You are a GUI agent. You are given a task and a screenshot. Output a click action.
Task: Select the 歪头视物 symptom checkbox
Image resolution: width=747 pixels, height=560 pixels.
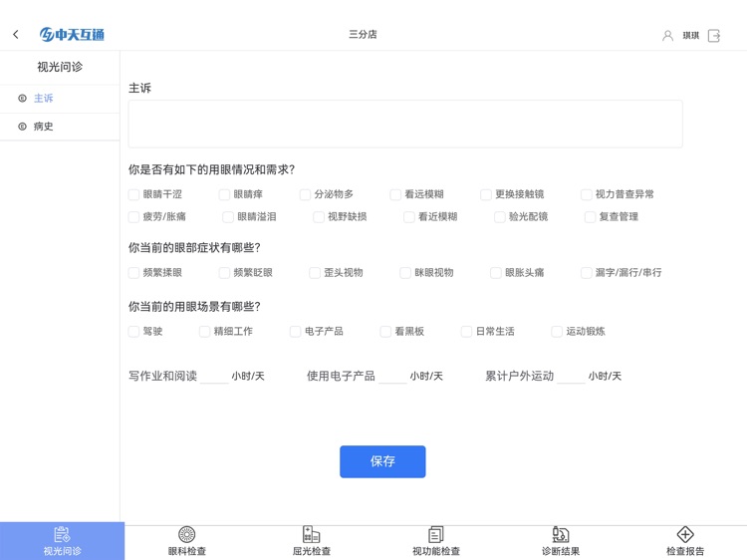click(x=315, y=273)
